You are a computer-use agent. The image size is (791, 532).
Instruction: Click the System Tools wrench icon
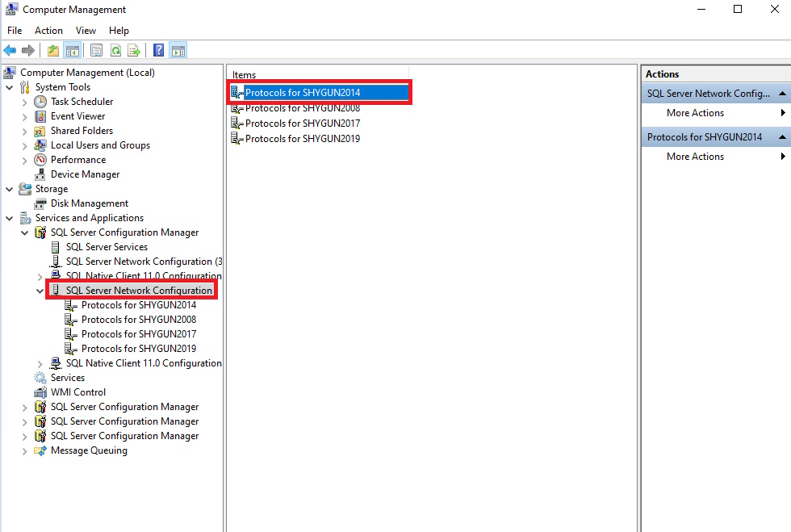pos(25,87)
